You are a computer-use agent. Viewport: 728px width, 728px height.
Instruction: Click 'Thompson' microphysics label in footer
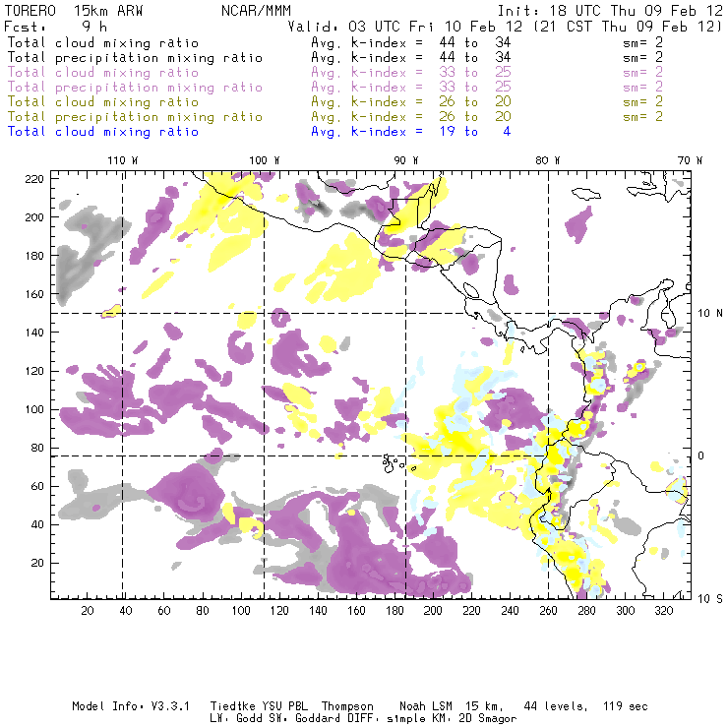[347, 706]
